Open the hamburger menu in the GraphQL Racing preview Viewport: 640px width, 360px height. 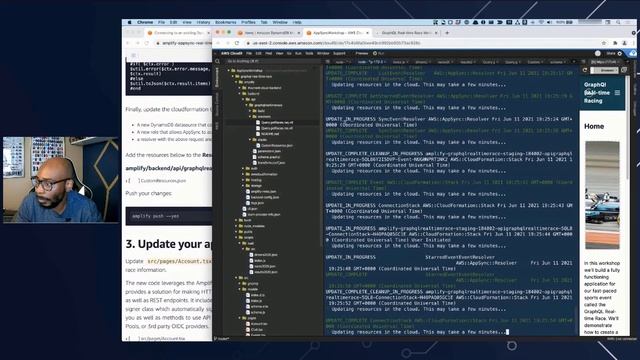617,93
